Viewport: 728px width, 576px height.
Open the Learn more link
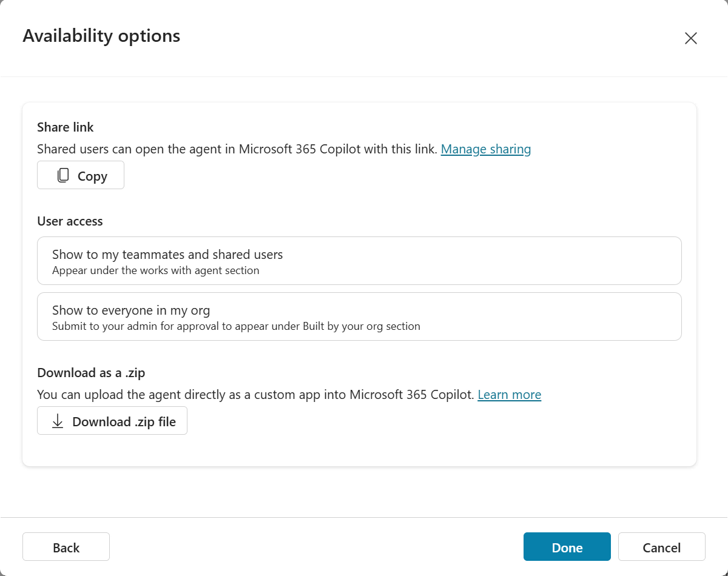point(509,394)
